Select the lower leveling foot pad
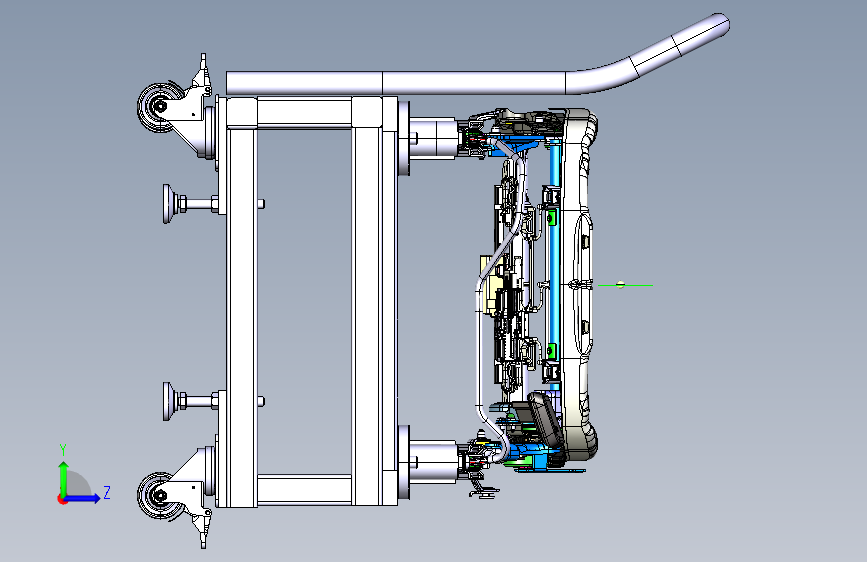Screen dimensions: 867x562 click(x=168, y=401)
